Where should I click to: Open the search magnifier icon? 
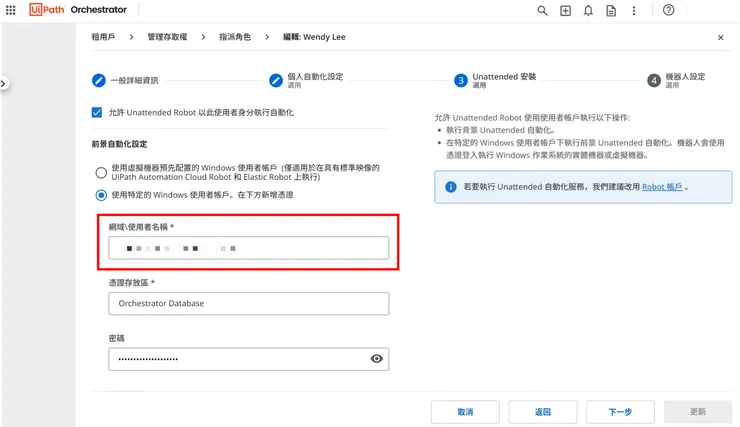pos(542,10)
